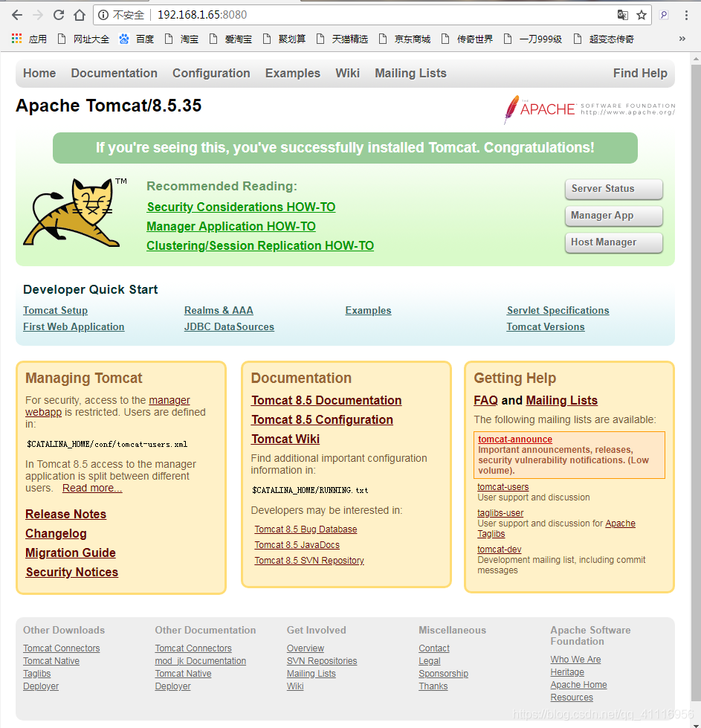
Task: Open Find Help in the navigation bar
Action: point(640,74)
